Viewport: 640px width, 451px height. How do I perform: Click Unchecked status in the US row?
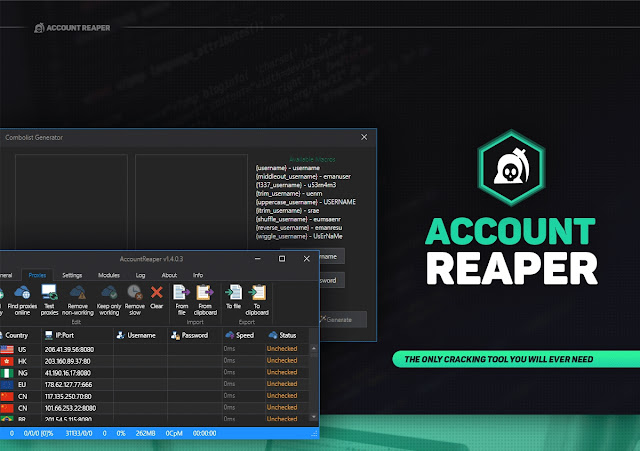coord(282,349)
